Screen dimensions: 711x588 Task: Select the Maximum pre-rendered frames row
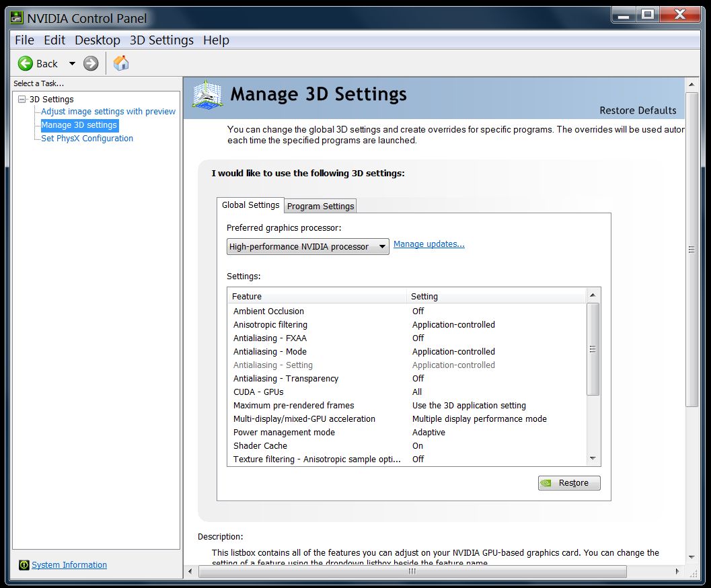click(407, 405)
